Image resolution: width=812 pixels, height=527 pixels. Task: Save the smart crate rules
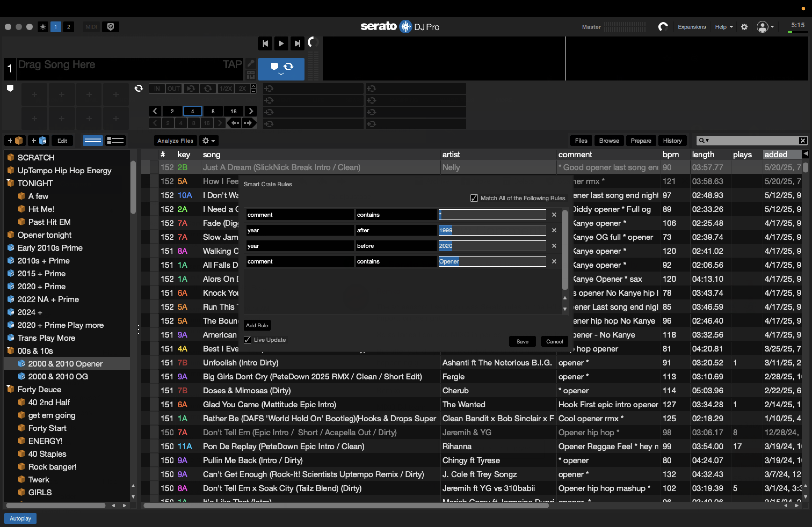click(x=522, y=341)
